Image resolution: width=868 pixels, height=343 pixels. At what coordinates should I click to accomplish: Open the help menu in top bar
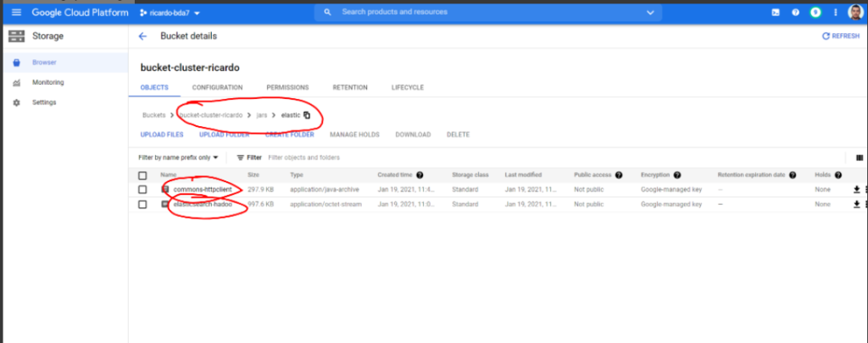[x=795, y=12]
